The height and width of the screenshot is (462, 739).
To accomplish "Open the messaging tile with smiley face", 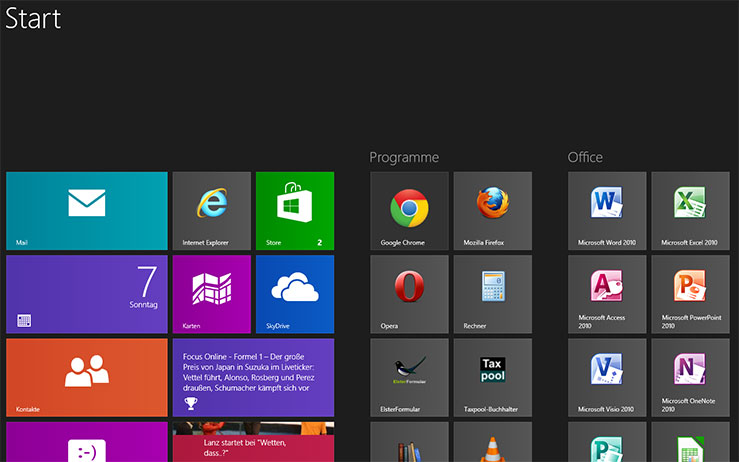I will tap(87, 442).
